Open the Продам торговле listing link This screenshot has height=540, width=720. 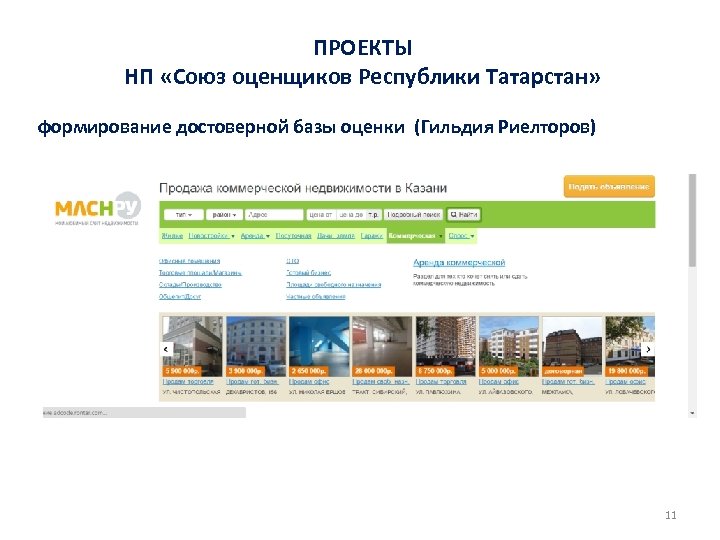(188, 382)
